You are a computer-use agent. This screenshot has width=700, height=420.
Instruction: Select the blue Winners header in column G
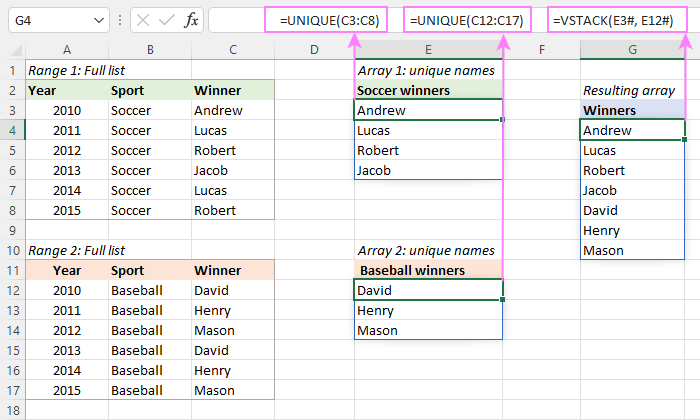[x=632, y=110]
